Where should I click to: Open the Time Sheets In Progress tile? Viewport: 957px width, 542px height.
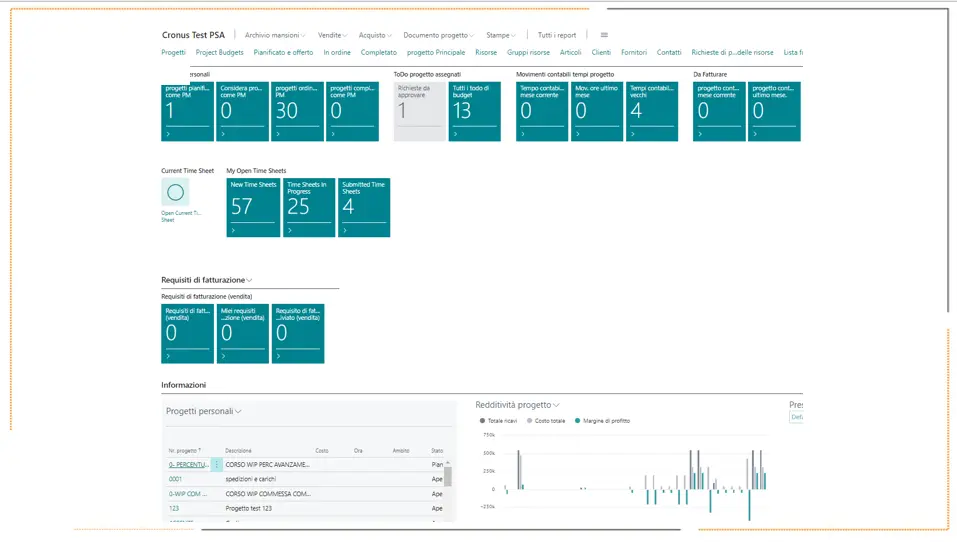point(309,208)
